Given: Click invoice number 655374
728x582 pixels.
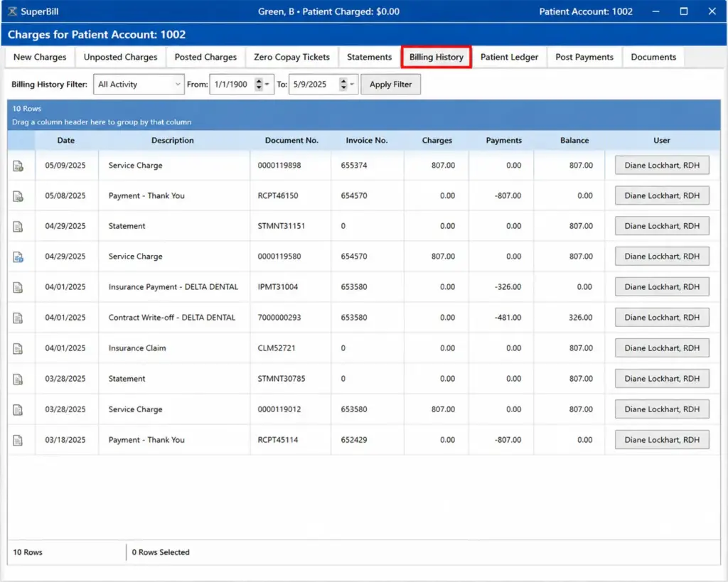Looking at the screenshot, I should pyautogui.click(x=354, y=166).
